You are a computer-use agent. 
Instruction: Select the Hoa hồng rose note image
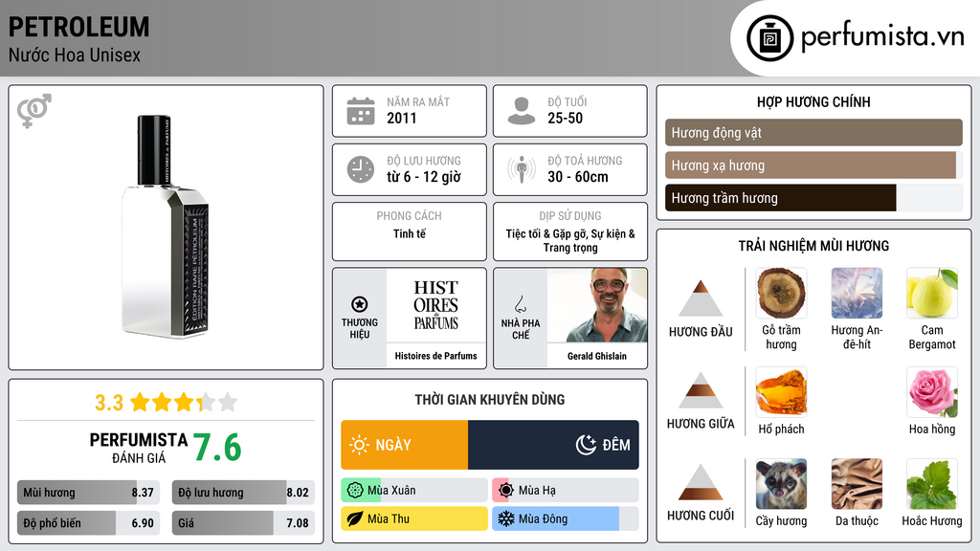(932, 392)
